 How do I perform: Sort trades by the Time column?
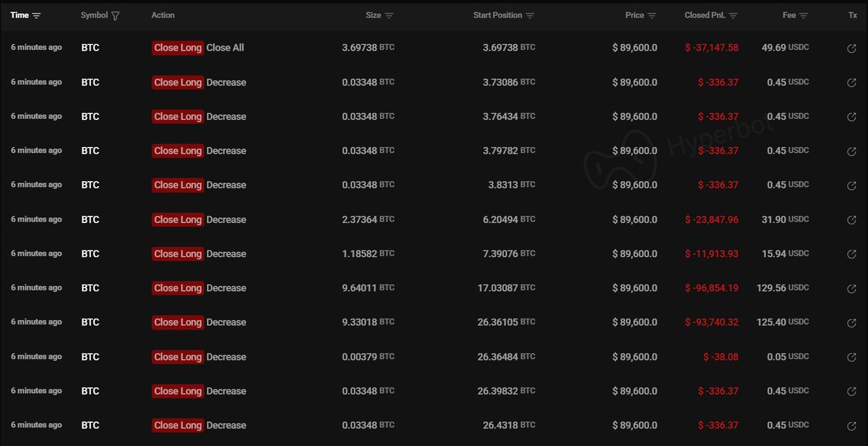pos(37,15)
